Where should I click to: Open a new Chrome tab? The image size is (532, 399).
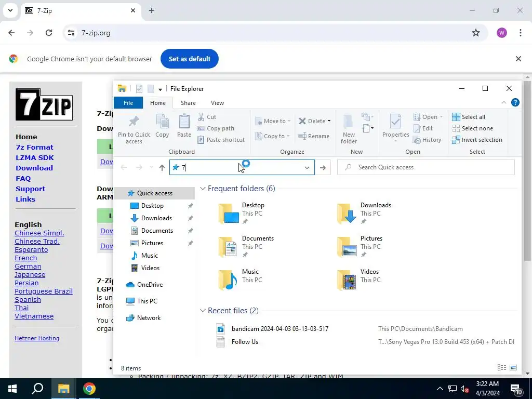point(152,10)
